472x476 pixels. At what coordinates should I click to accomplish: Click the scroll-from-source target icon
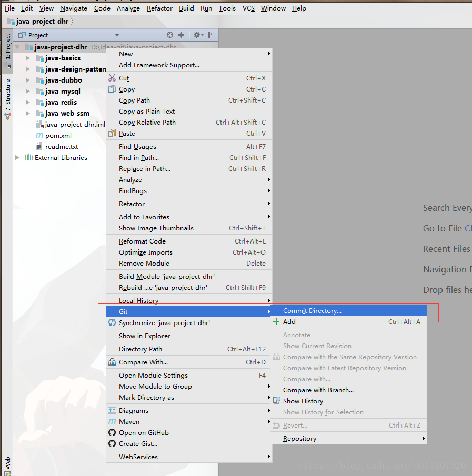pos(170,35)
